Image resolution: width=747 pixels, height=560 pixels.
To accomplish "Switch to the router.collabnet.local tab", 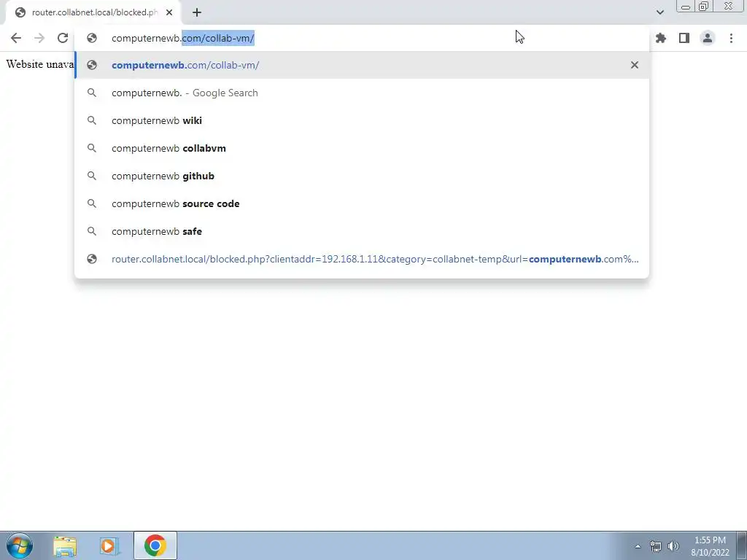I will pyautogui.click(x=93, y=12).
